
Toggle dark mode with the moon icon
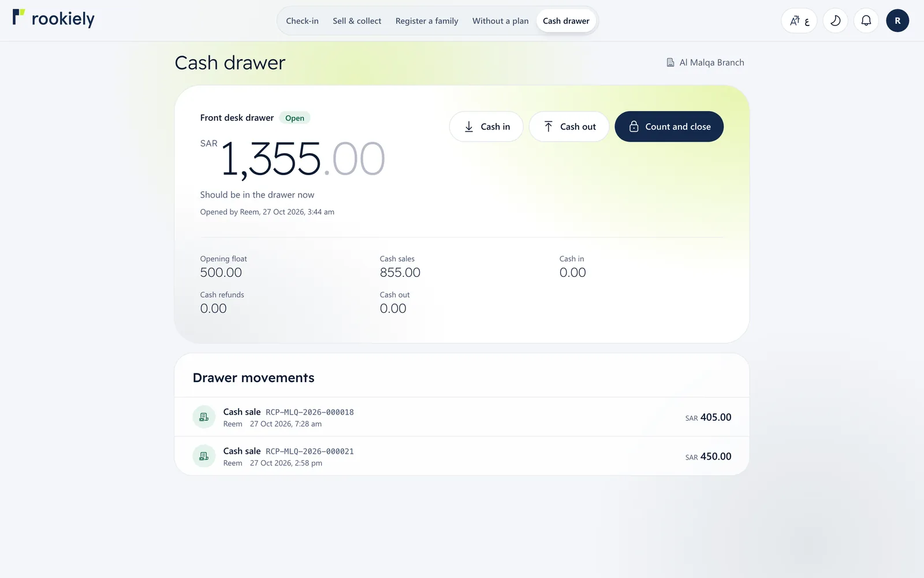tap(835, 21)
